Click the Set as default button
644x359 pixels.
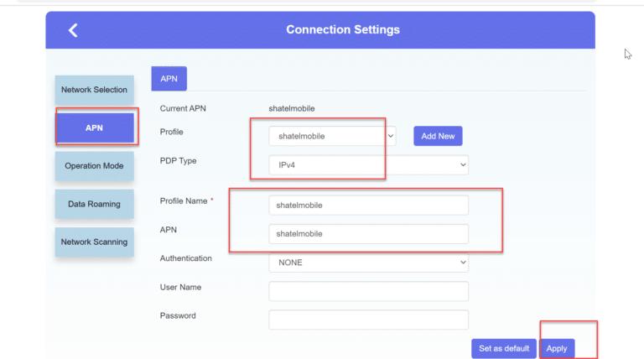pyautogui.click(x=504, y=348)
